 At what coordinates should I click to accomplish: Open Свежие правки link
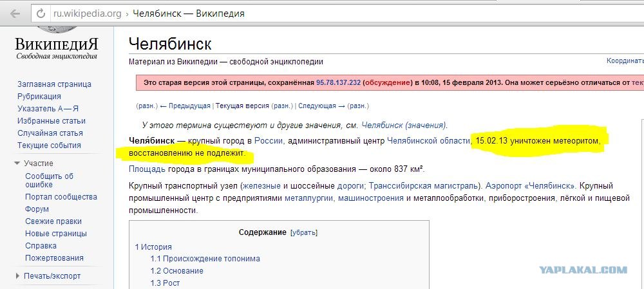(53, 221)
